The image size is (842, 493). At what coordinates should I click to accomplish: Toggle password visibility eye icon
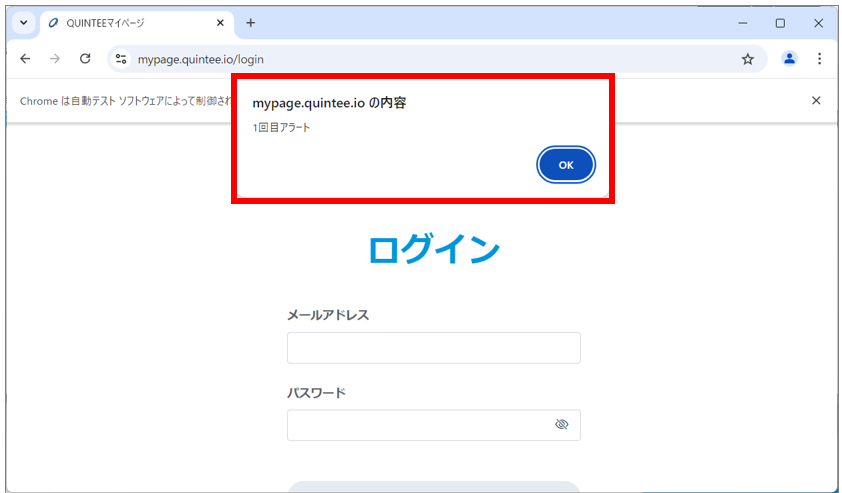(x=561, y=425)
